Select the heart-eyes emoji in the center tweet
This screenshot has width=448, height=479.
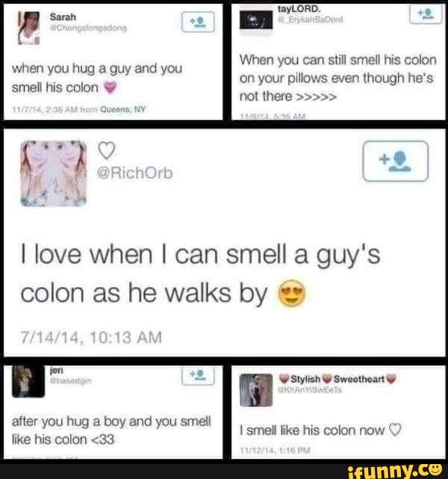click(x=291, y=293)
